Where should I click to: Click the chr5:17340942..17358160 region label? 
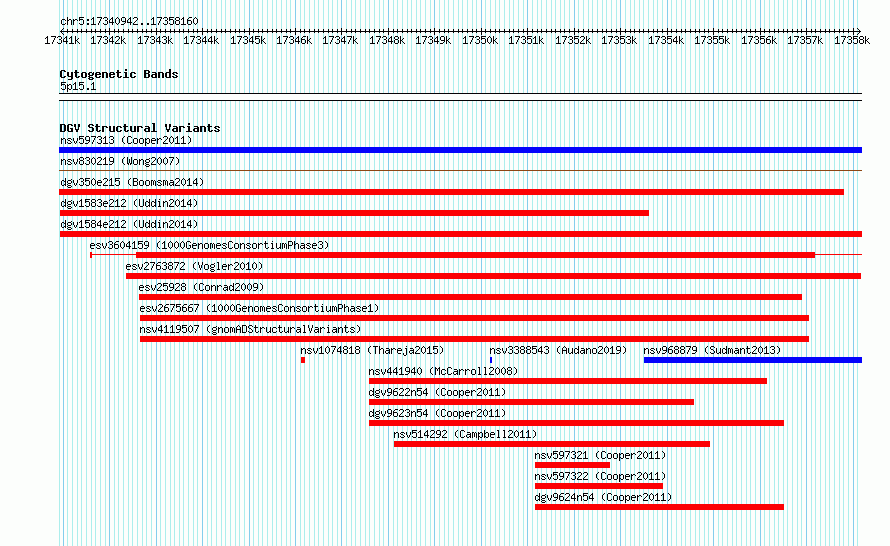[129, 21]
